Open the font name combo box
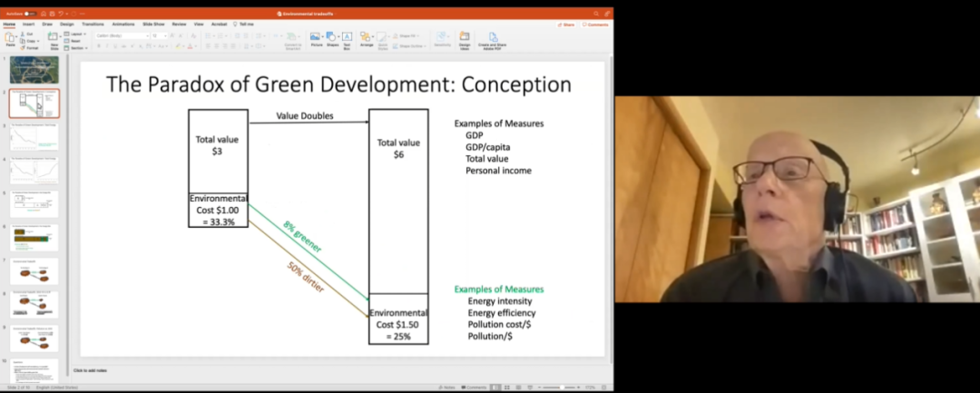 pos(121,35)
